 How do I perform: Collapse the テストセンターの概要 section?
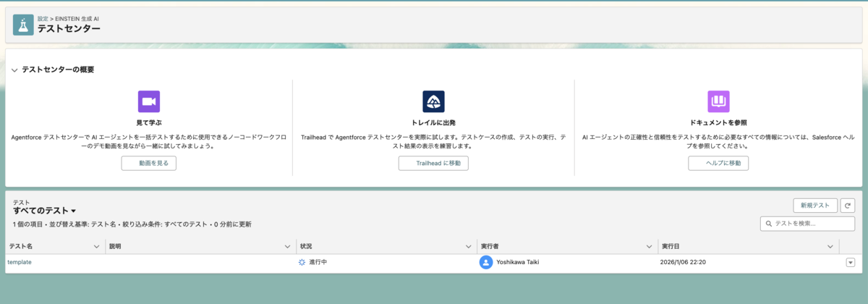pos(14,70)
